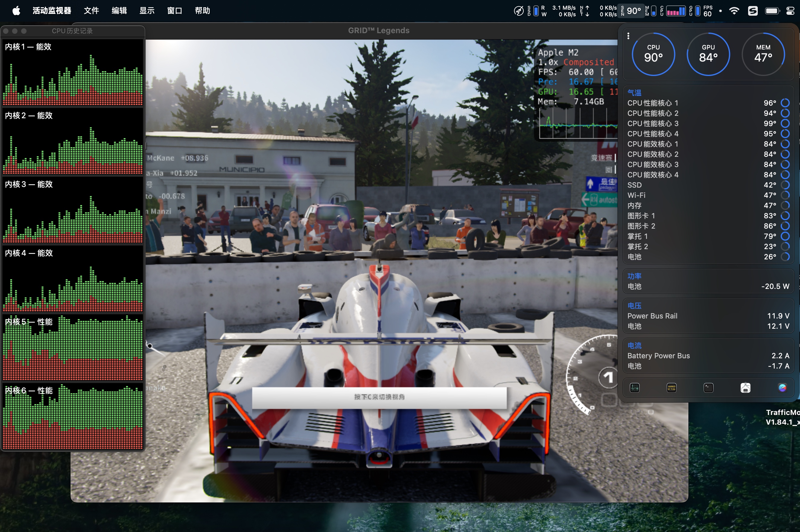Click the CPU 90° temperature gauge
Image resolution: width=800 pixels, height=532 pixels.
click(653, 54)
